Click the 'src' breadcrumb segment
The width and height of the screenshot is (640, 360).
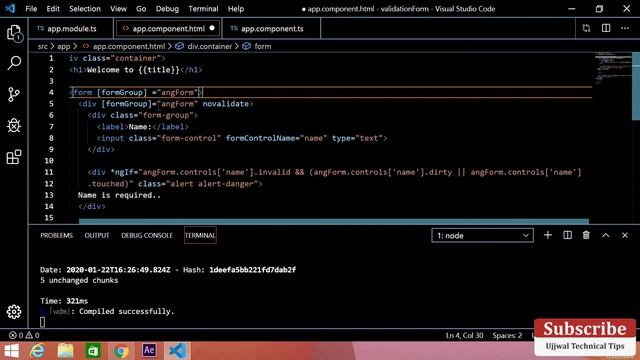(42, 47)
